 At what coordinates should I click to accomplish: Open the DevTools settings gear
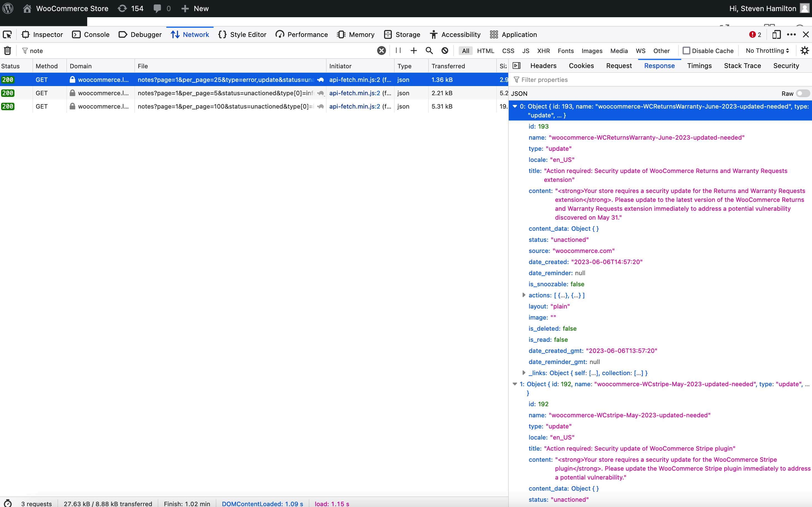coord(805,51)
